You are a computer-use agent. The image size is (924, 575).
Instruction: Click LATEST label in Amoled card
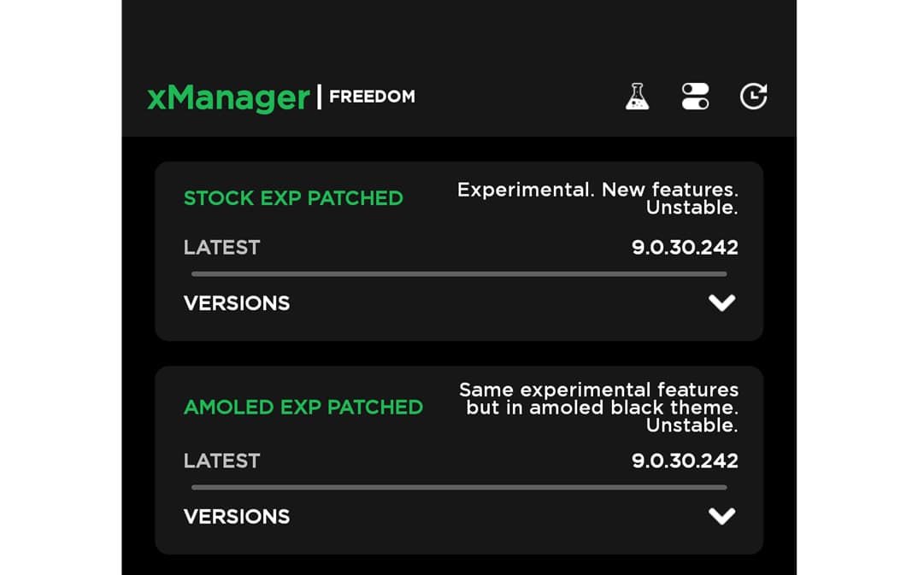[222, 461]
